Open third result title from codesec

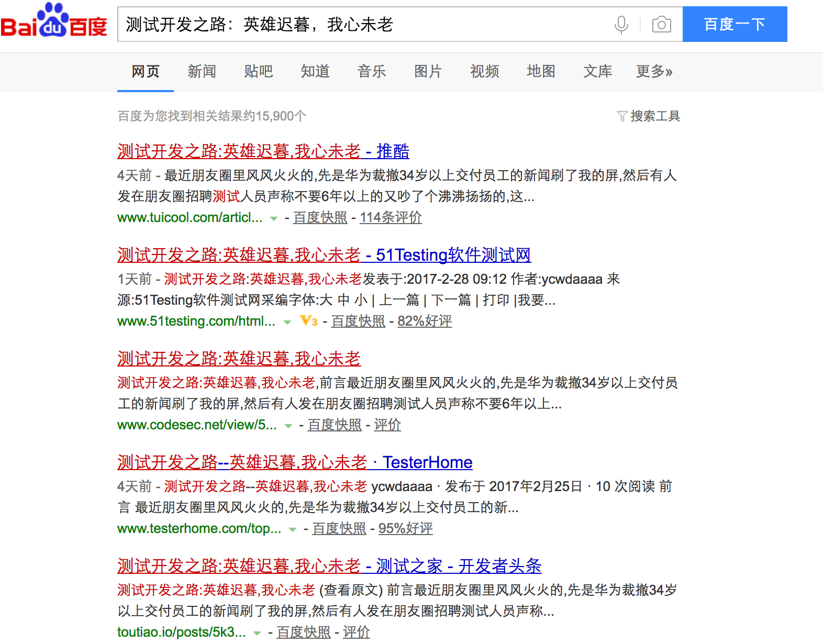click(239, 359)
